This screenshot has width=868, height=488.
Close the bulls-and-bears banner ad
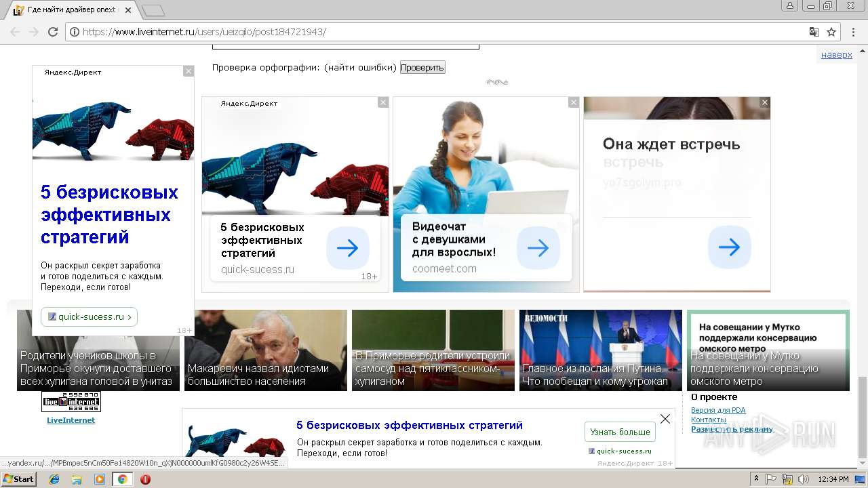383,102
